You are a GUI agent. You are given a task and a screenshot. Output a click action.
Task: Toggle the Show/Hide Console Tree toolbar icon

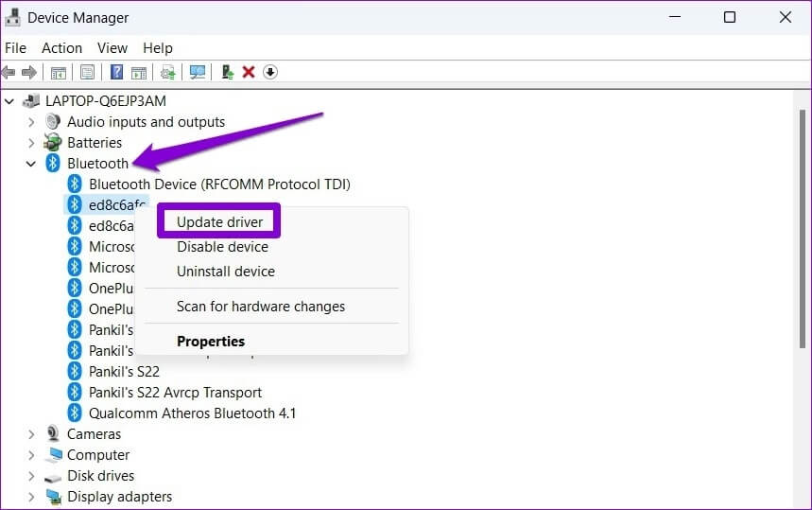point(59,73)
